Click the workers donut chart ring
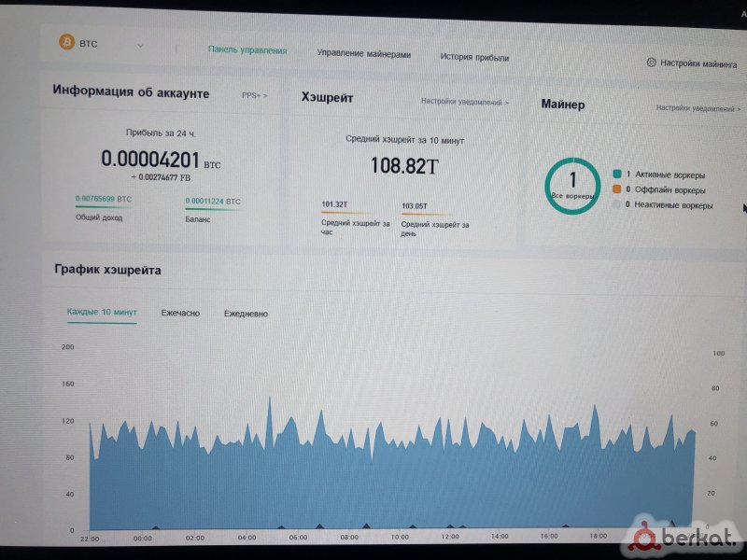 pos(549,188)
